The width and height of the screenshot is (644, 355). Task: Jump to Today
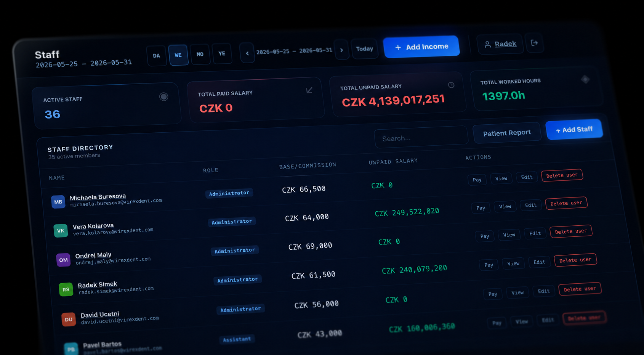tap(365, 49)
